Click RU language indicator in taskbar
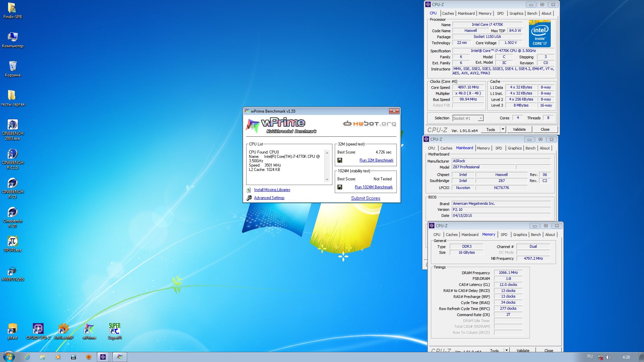 click(590, 356)
